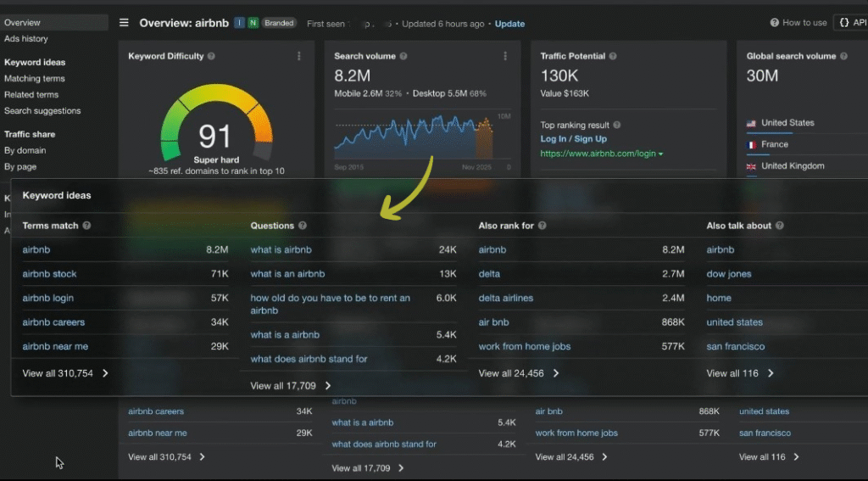Click the Global search volume help icon
Viewport: 868px width, 481px height.
coord(843,56)
